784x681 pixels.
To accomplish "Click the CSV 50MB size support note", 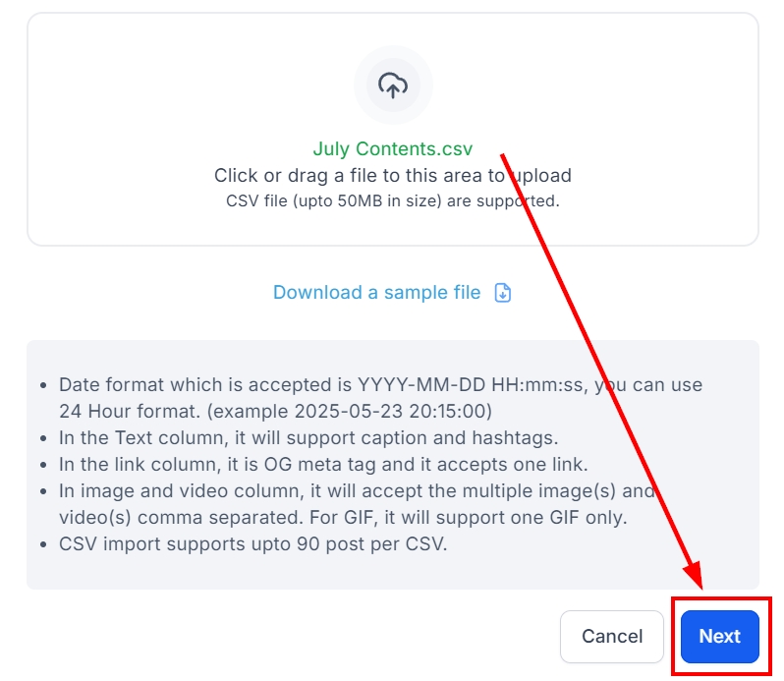I will (392, 201).
